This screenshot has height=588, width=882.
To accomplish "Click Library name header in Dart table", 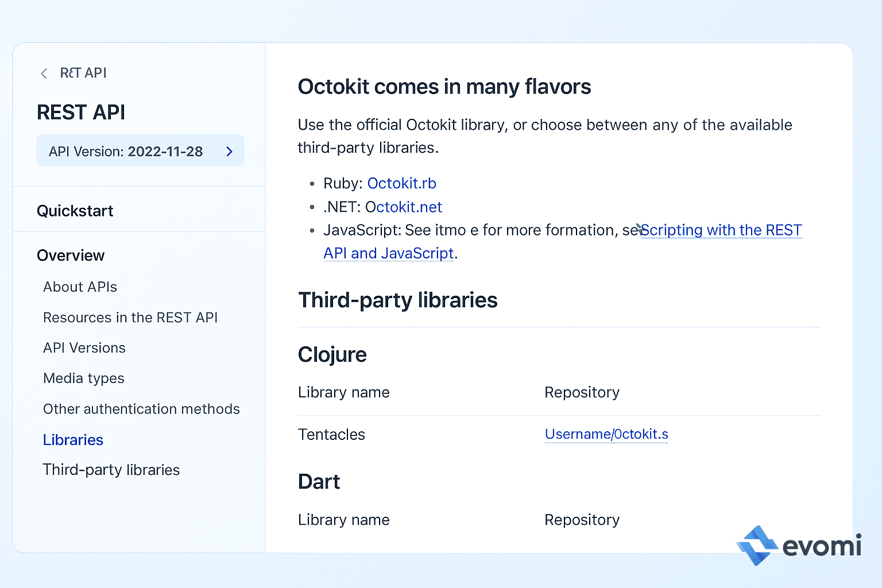I will coord(344,520).
